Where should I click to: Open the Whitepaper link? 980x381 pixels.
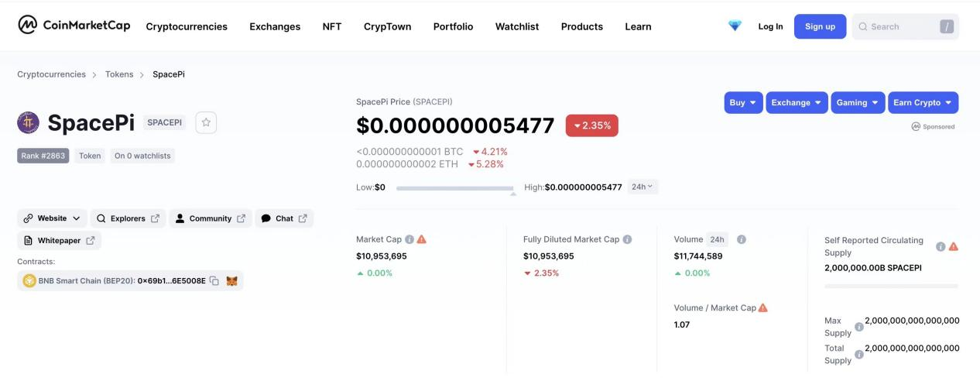click(x=59, y=241)
